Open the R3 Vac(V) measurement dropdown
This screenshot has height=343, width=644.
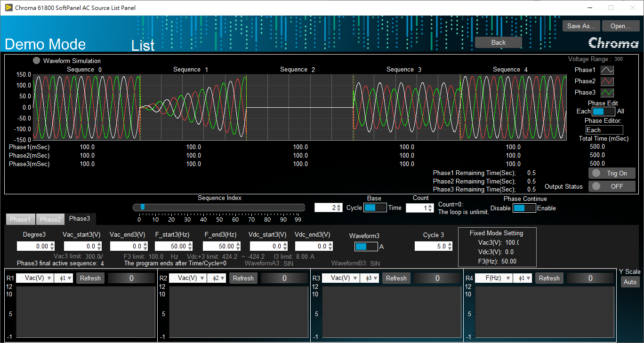[341, 278]
